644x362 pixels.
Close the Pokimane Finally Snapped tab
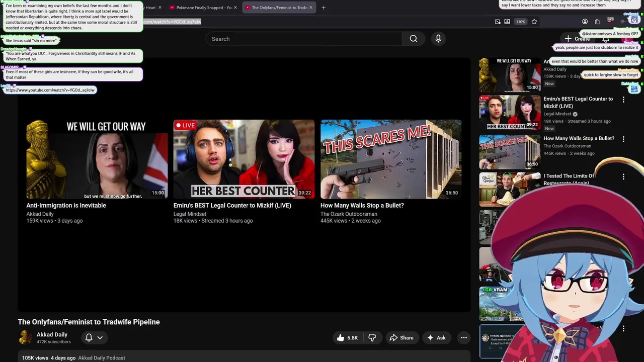[235, 8]
